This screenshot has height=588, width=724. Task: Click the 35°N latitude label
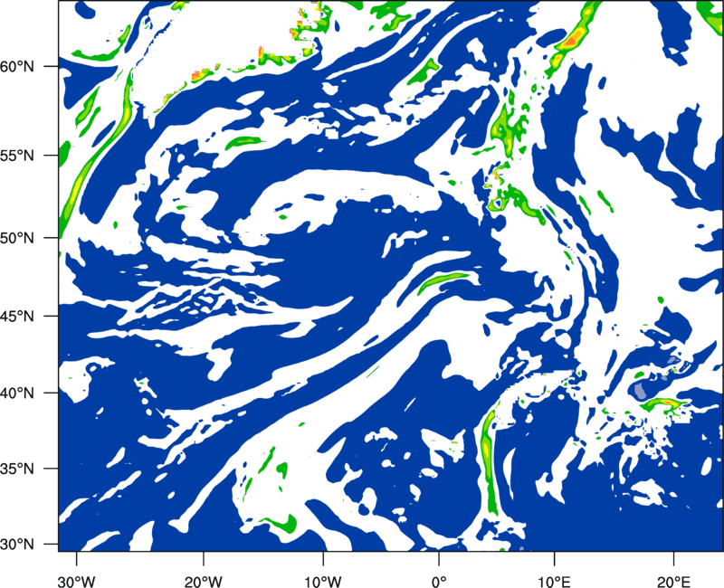17,469
